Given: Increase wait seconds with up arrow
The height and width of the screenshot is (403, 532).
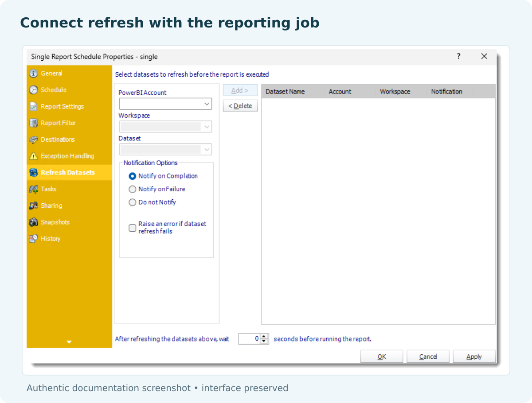Looking at the screenshot, I should (x=264, y=337).
